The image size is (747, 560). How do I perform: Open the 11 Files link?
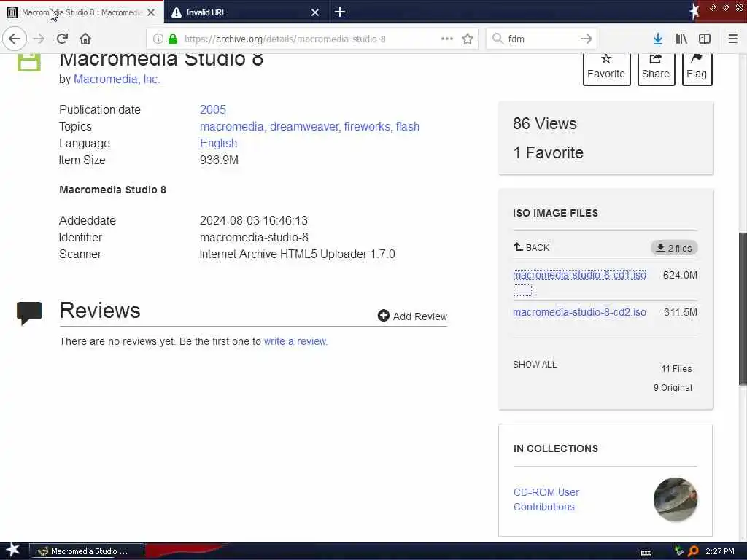[676, 368]
